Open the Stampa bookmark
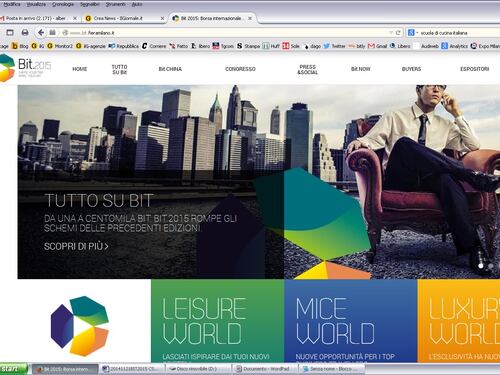Viewport: 500px width, 375px height. [x=248, y=46]
